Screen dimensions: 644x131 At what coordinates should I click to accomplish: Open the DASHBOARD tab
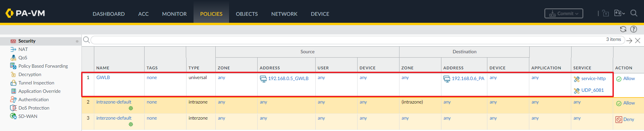click(x=109, y=14)
